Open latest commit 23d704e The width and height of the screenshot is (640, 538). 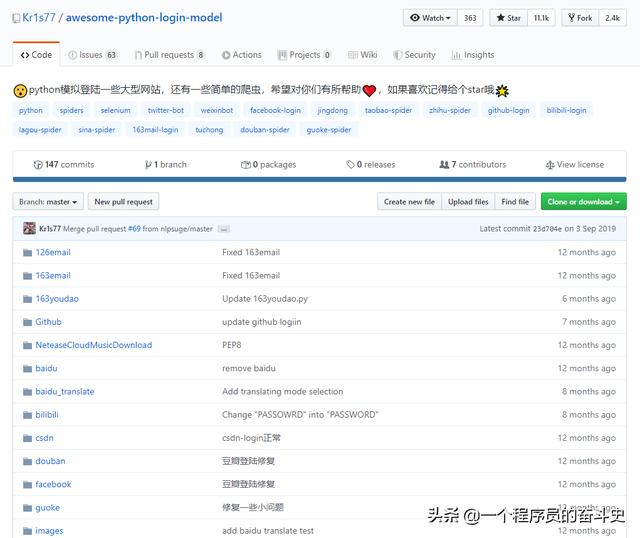pos(547,229)
